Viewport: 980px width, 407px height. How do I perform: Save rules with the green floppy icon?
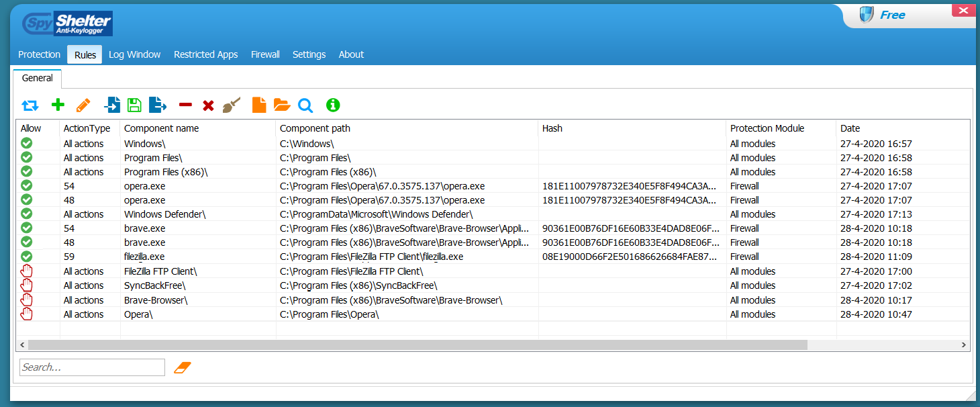coord(134,105)
